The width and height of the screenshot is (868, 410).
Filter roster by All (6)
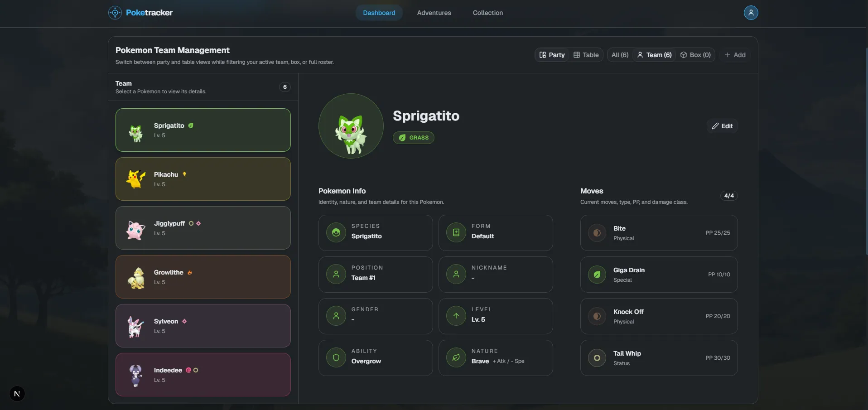620,55
